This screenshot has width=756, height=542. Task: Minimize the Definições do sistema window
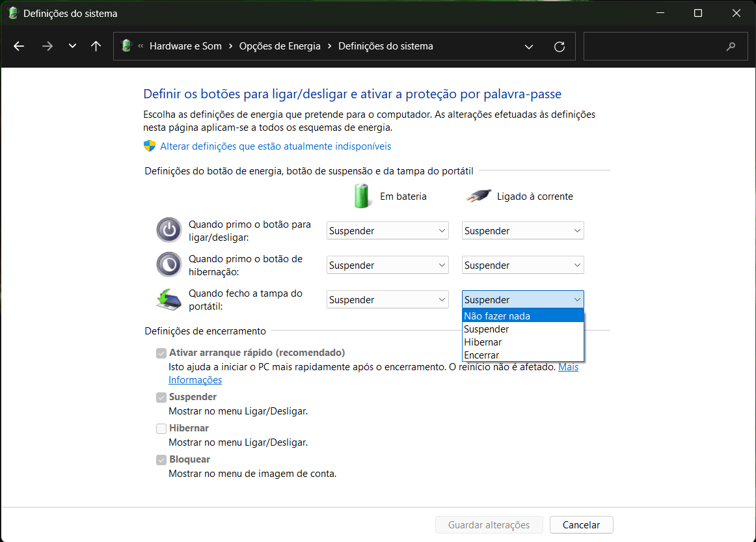[660, 13]
